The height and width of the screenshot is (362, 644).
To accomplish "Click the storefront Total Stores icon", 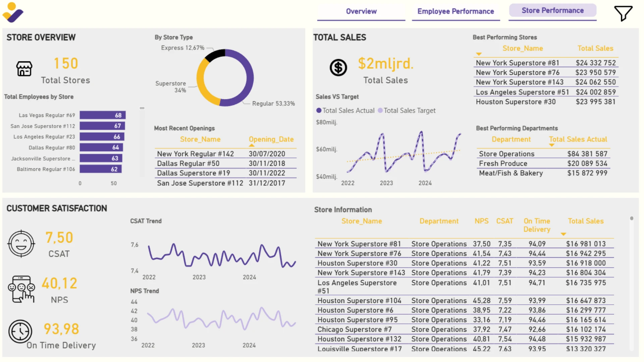I will coord(24,69).
